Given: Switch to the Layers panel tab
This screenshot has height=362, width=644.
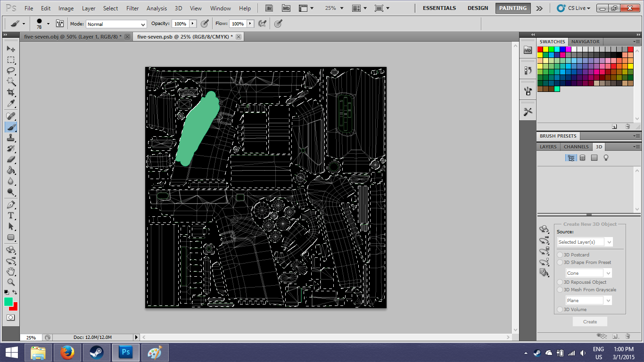Looking at the screenshot, I should [x=548, y=147].
